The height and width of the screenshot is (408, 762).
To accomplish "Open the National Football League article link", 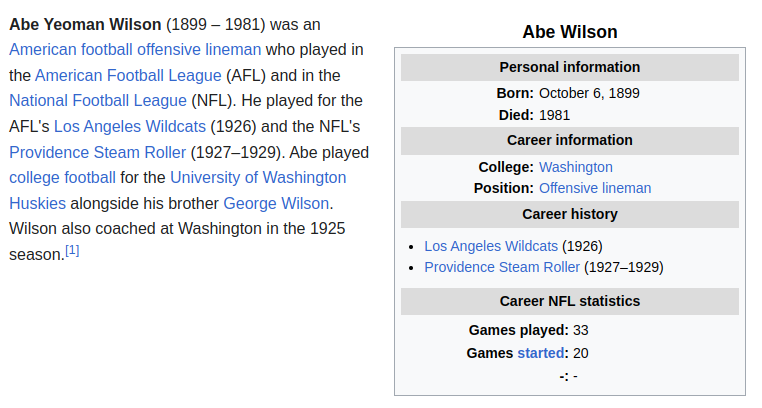I will point(98,100).
